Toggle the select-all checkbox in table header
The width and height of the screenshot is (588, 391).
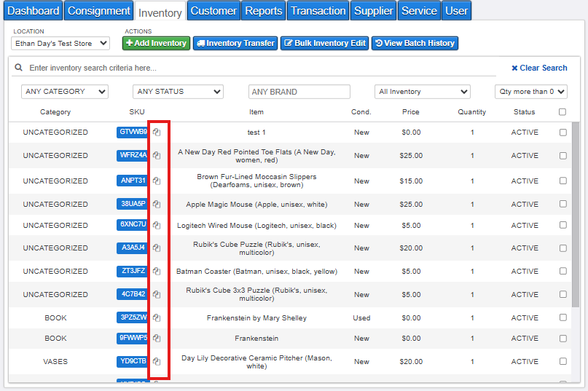pyautogui.click(x=562, y=112)
